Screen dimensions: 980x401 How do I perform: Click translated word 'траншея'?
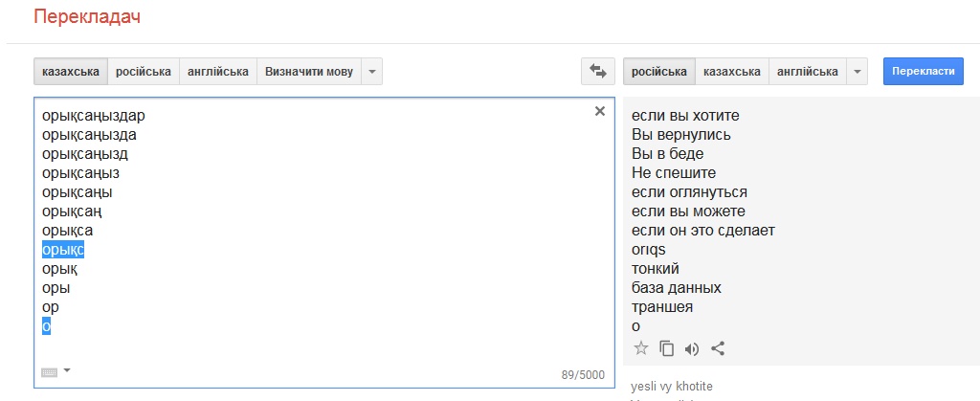(662, 307)
